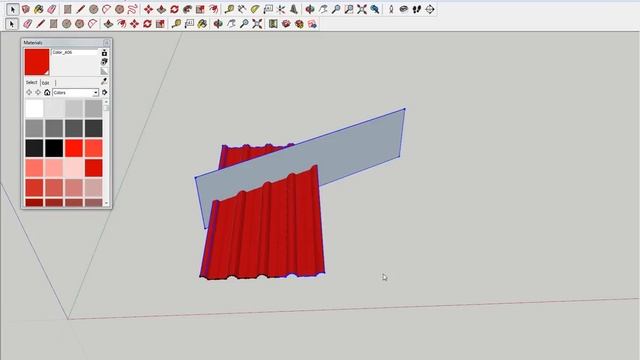Select arrow tool in lower toolbar
The image size is (640, 360).
click(12, 24)
